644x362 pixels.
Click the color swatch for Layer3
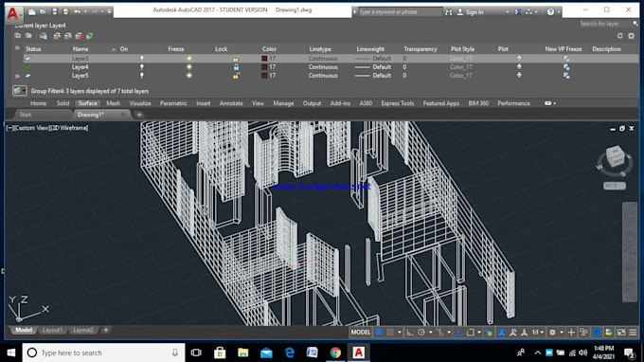(264, 59)
